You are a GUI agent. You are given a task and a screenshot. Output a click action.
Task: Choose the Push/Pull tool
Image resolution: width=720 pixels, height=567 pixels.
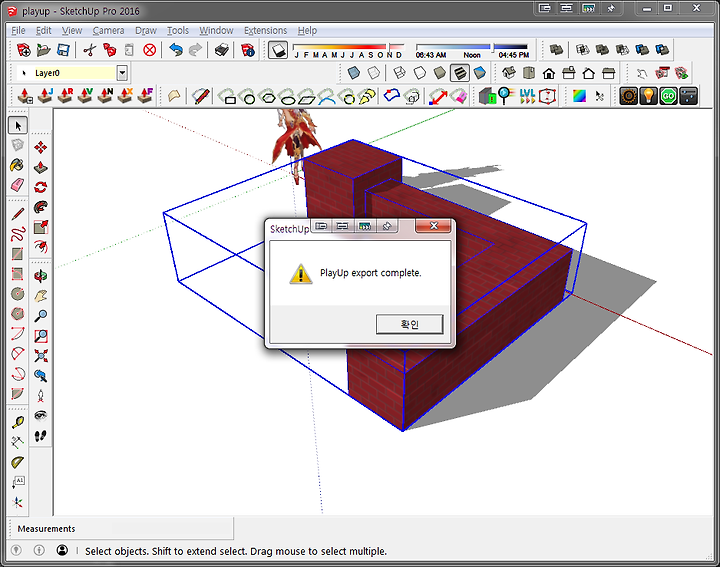click(41, 167)
